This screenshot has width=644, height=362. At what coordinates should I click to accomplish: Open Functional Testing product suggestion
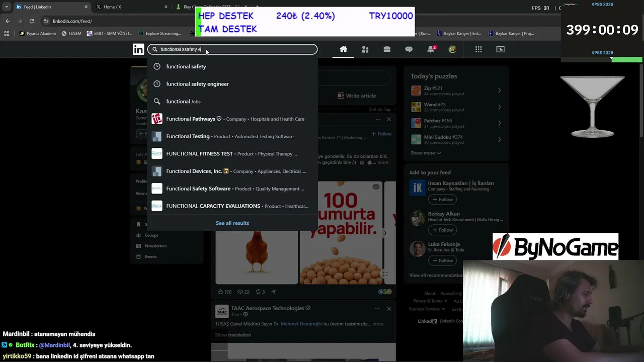click(232, 136)
